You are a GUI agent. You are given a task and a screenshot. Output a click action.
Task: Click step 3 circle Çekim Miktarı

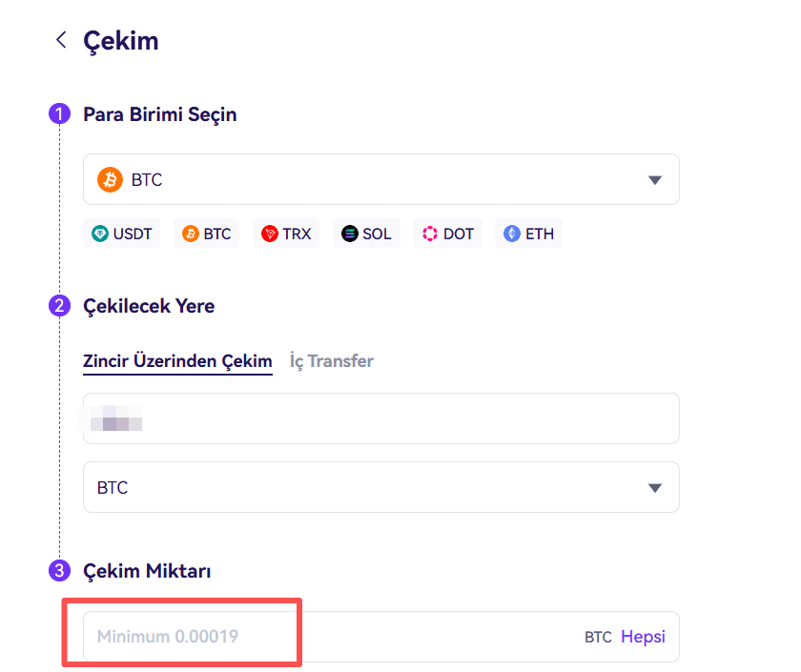[59, 570]
